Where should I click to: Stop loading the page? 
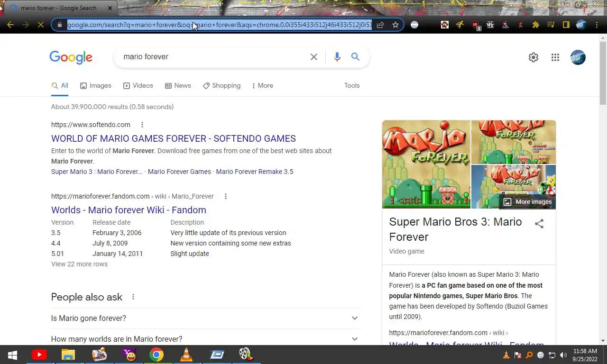tap(41, 25)
